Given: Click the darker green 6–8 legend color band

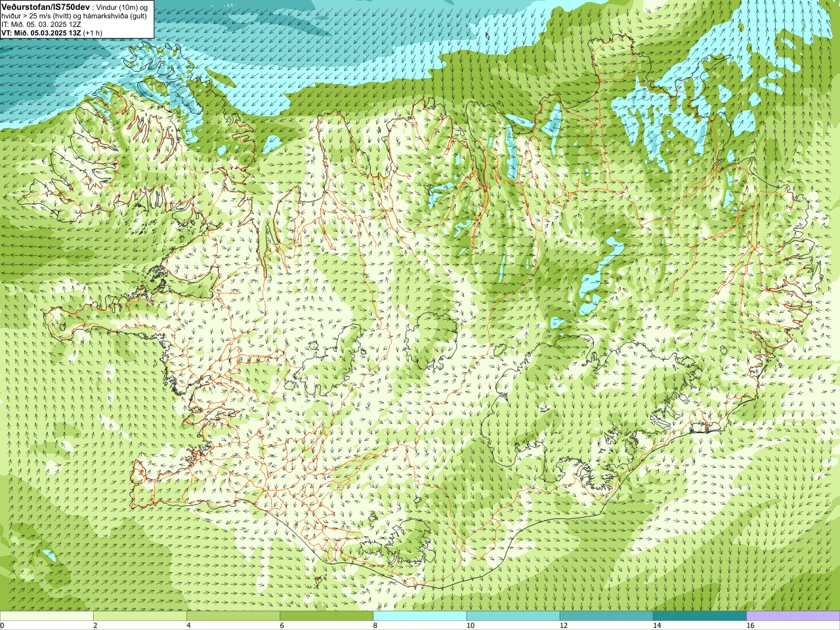Looking at the screenshot, I should (327, 616).
